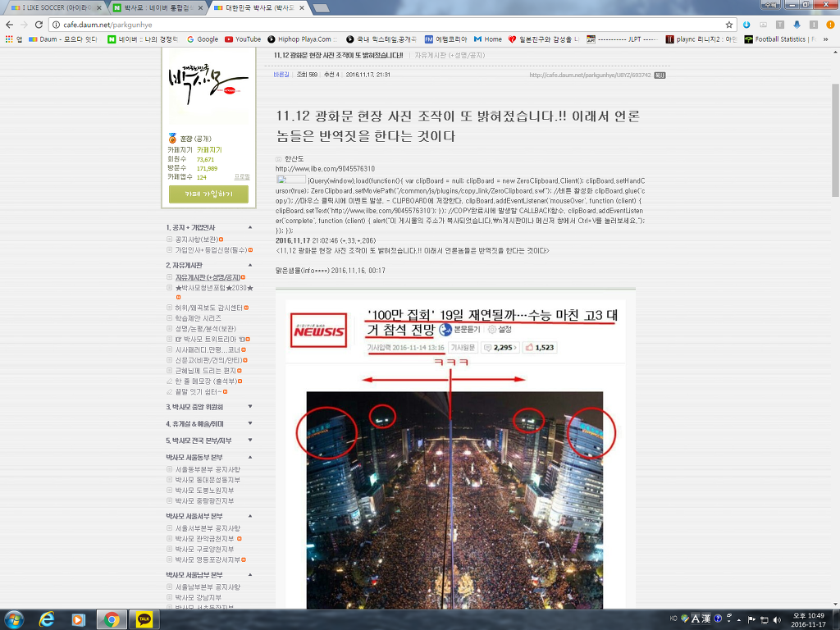This screenshot has height=630, width=840.
Task: Open KakaoTalk from the taskbar
Action: (x=144, y=620)
